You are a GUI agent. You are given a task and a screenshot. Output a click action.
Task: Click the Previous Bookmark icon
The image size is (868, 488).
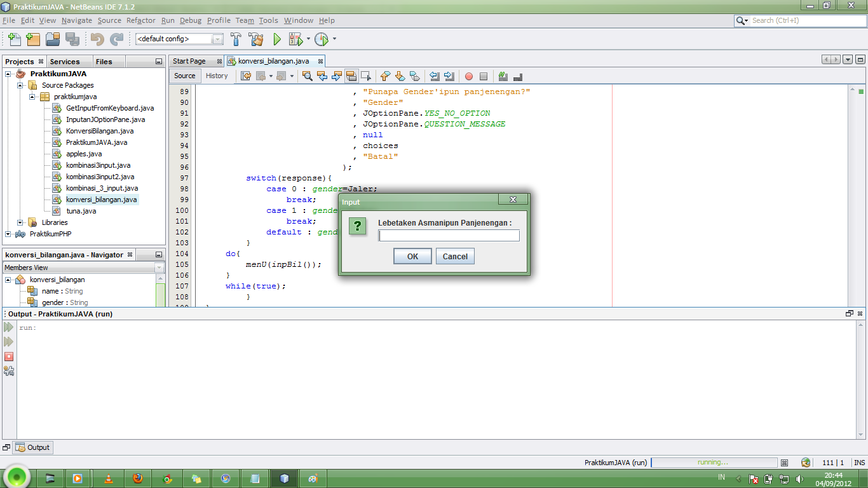pyautogui.click(x=385, y=76)
